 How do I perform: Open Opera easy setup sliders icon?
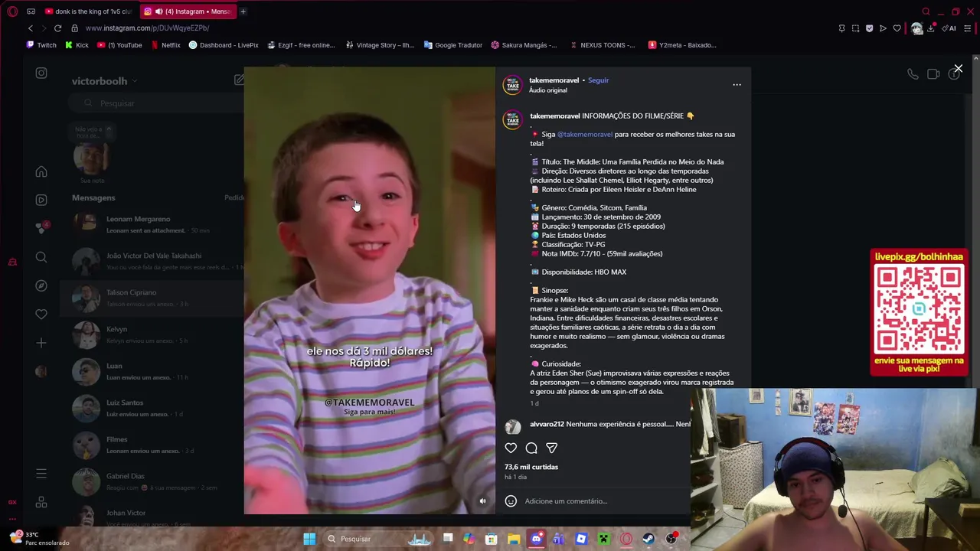click(x=968, y=28)
